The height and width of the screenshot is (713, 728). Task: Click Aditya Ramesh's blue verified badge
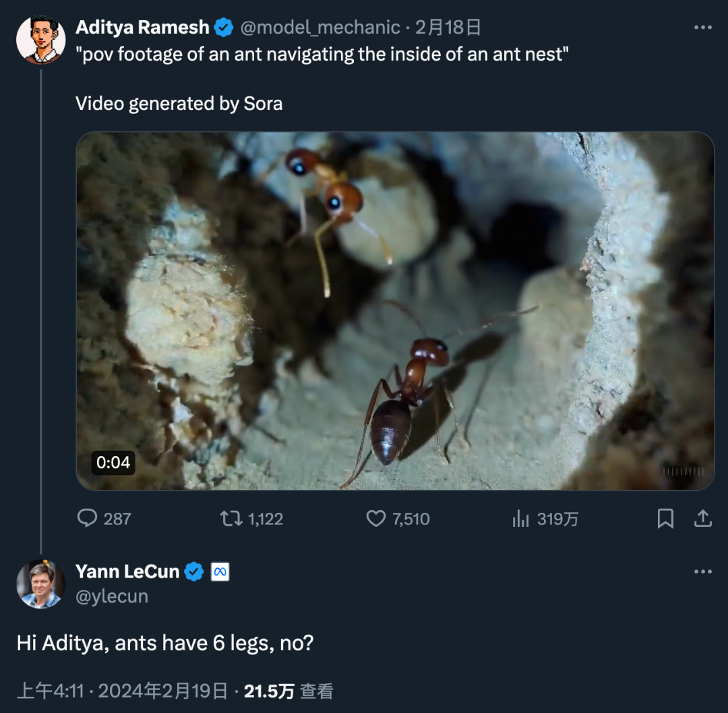pos(222,27)
